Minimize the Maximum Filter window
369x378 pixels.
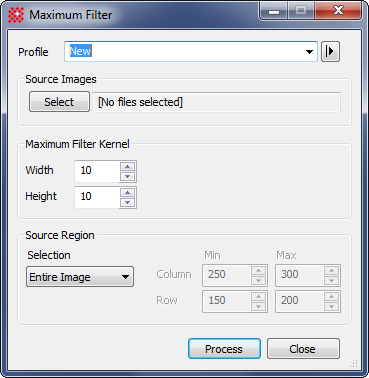pyautogui.click(x=274, y=12)
